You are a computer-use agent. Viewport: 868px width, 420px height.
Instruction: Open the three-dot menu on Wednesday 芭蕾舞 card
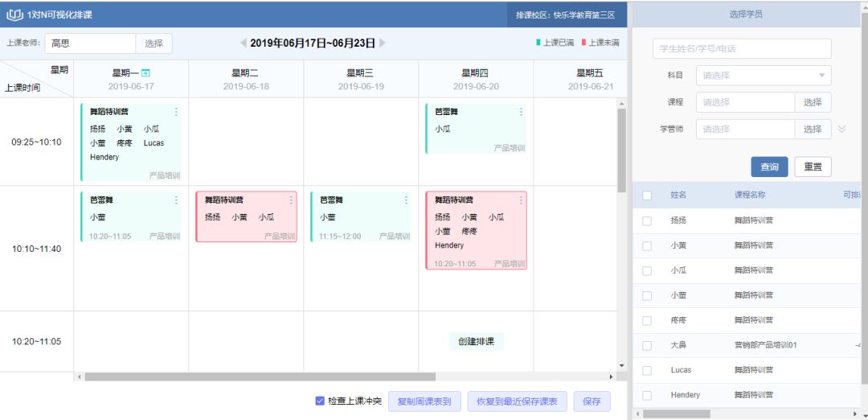click(x=406, y=200)
